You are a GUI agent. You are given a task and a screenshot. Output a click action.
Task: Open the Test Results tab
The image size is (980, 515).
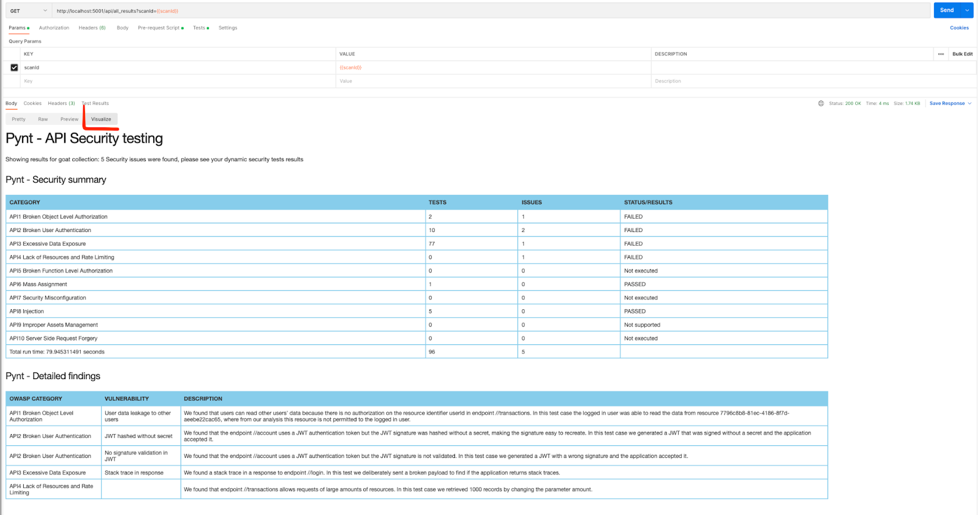tap(95, 103)
